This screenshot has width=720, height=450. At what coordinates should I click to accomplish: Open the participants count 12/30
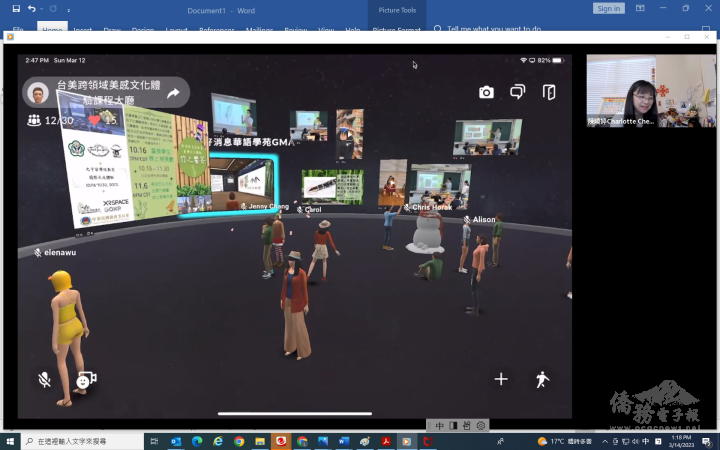point(50,120)
